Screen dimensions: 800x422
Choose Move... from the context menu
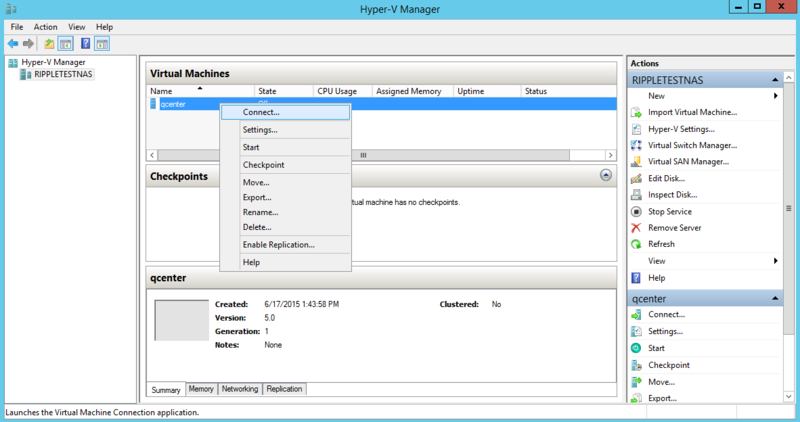coord(285,182)
